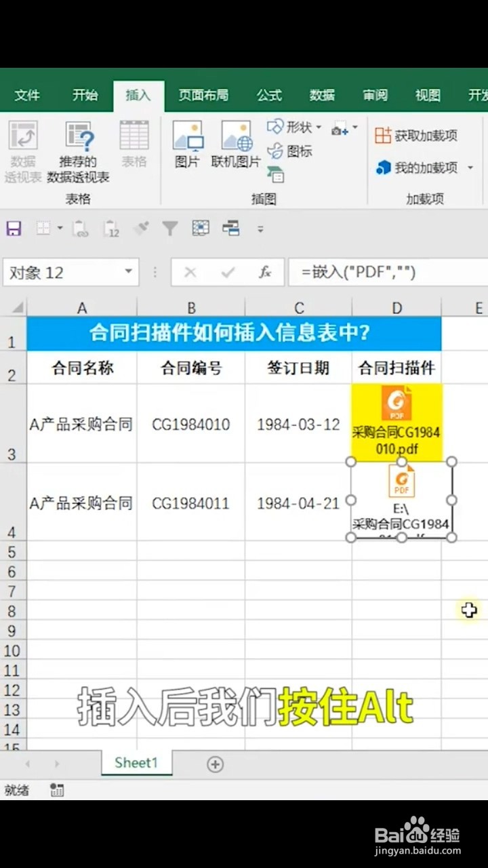This screenshot has width=488, height=868.
Task: Click the 图标 icons button
Action: [x=290, y=152]
